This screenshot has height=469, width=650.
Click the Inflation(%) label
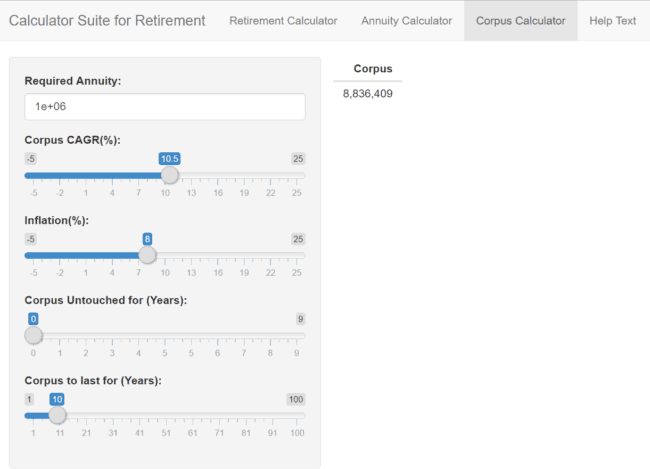56,220
